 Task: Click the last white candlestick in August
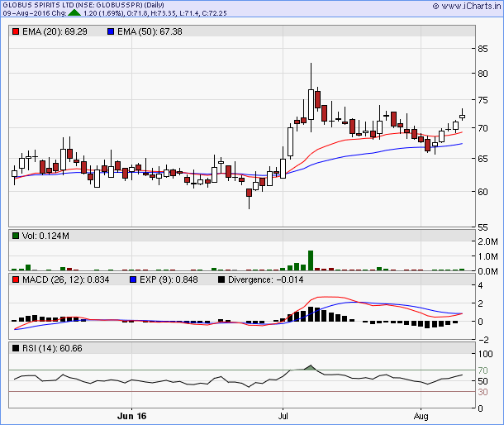click(462, 117)
